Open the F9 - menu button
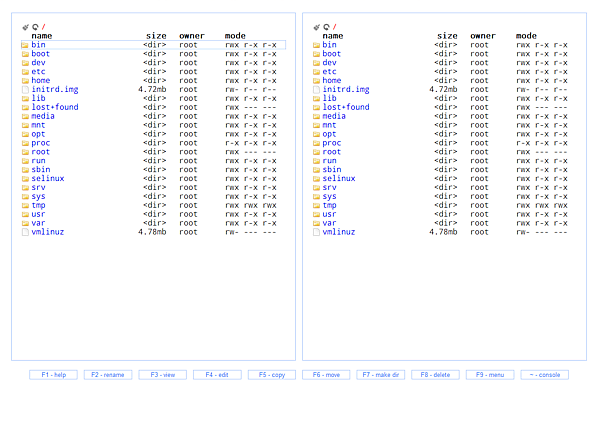This screenshot has width=600, height=422. pos(489,375)
